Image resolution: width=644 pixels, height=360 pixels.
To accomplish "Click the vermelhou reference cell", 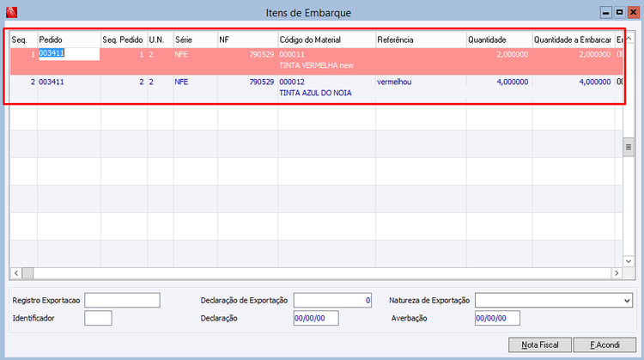I will pos(394,82).
